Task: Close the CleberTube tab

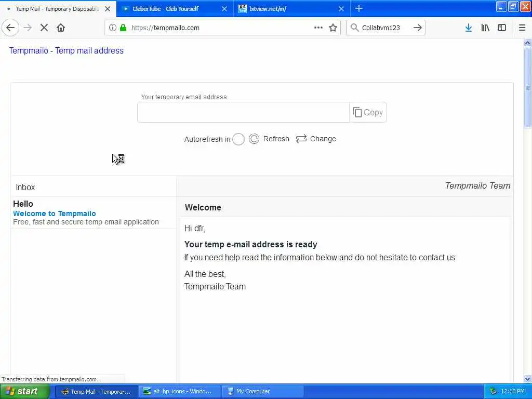Action: pyautogui.click(x=224, y=9)
